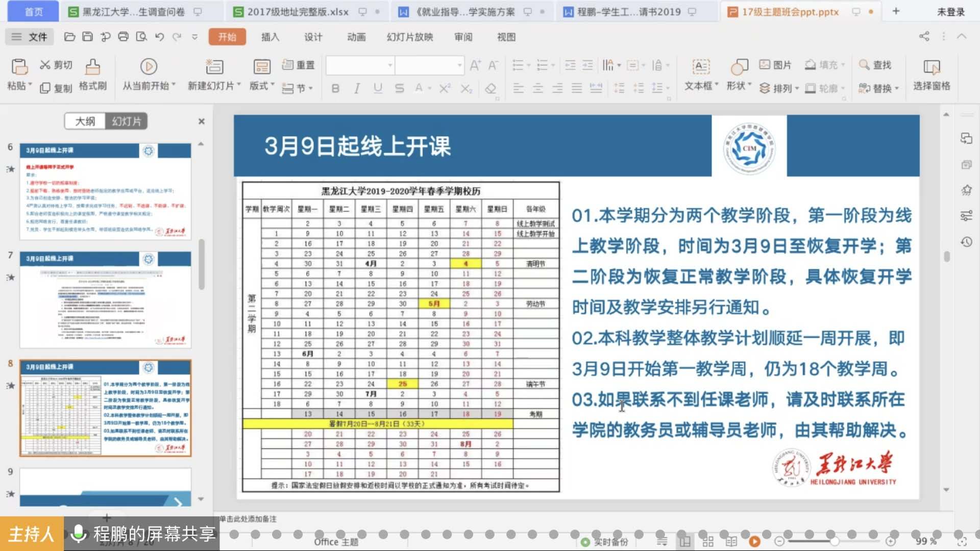Screen dimensions: 980x551
Task: Toggle Bold formatting
Action: (x=335, y=88)
